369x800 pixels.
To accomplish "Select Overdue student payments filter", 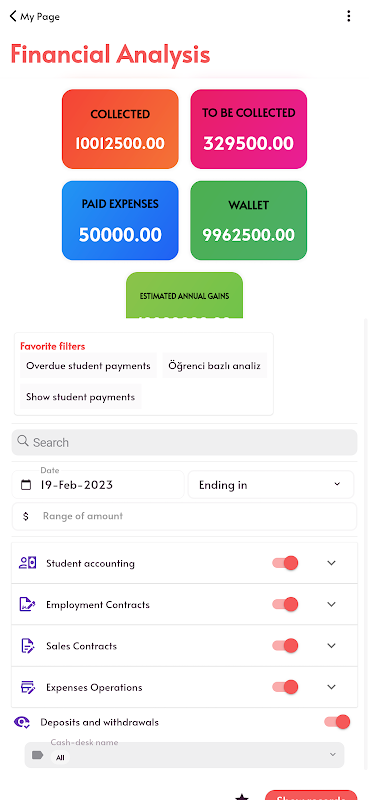I will 88,366.
